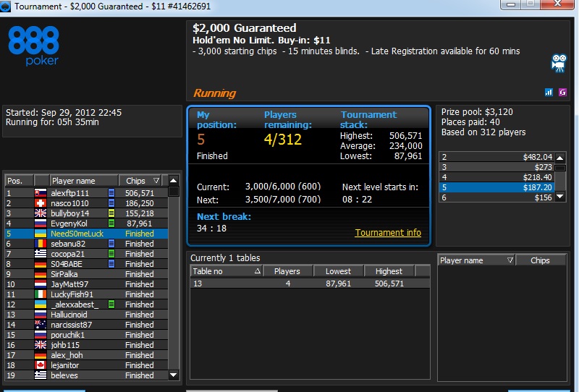The width and height of the screenshot is (579, 392).
Task: Click the 888poker logo
Action: coord(33,46)
